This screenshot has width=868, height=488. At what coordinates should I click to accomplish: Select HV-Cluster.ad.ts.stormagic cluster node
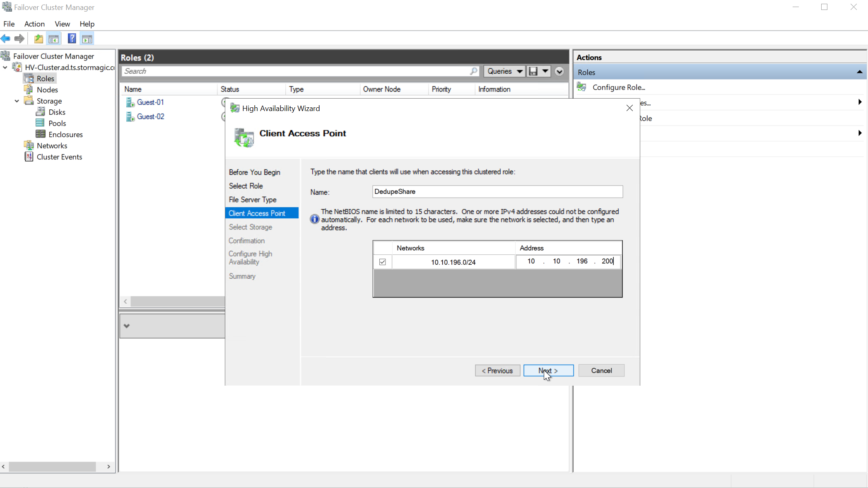click(x=70, y=67)
